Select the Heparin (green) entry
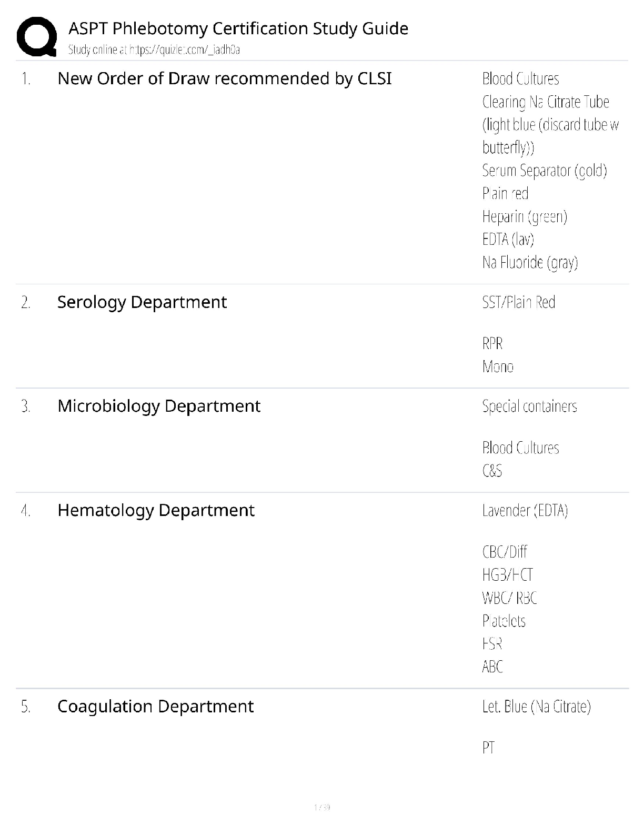The image size is (644, 834). pyautogui.click(x=525, y=216)
